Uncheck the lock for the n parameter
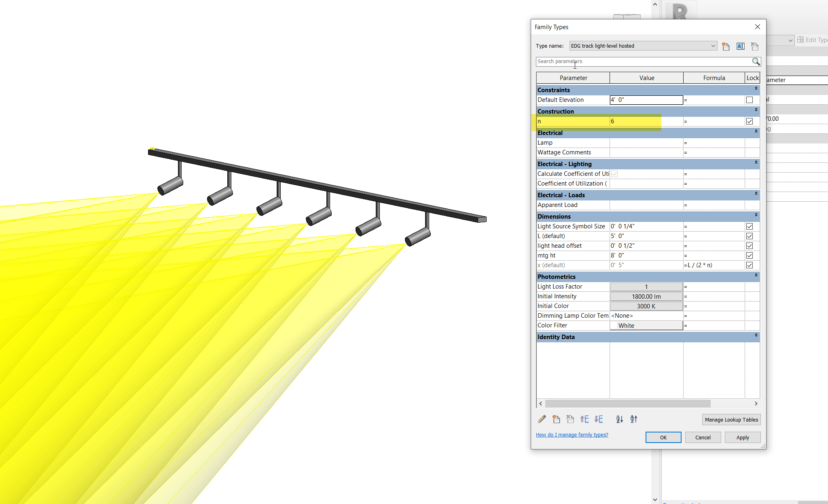Image resolution: width=828 pixels, height=504 pixels. [749, 121]
